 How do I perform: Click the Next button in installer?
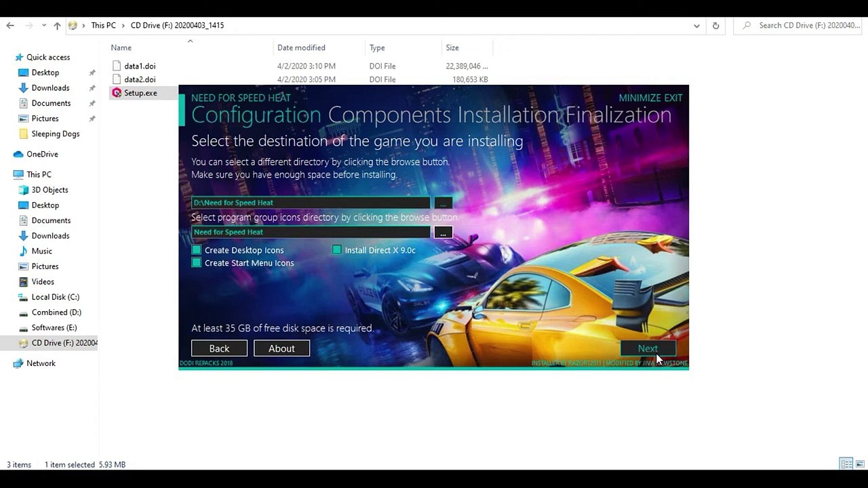coord(648,348)
